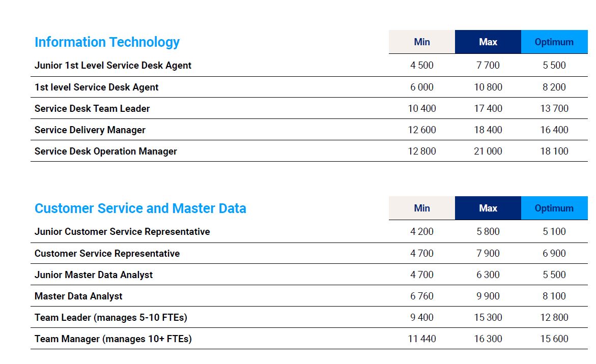Viewport: 596px width, 364px height.
Task: Click the Optimum header in Customer Service table
Action: pos(554,208)
